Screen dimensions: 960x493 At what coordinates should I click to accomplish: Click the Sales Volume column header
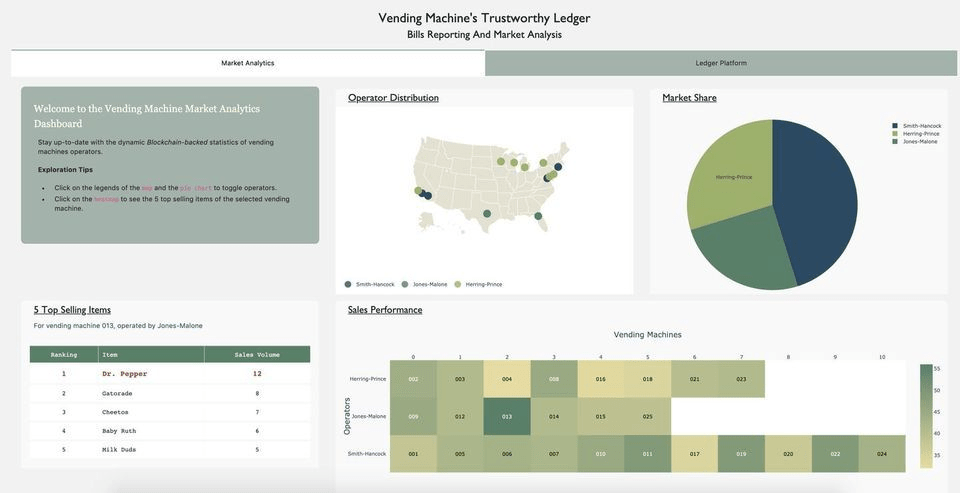click(x=257, y=355)
